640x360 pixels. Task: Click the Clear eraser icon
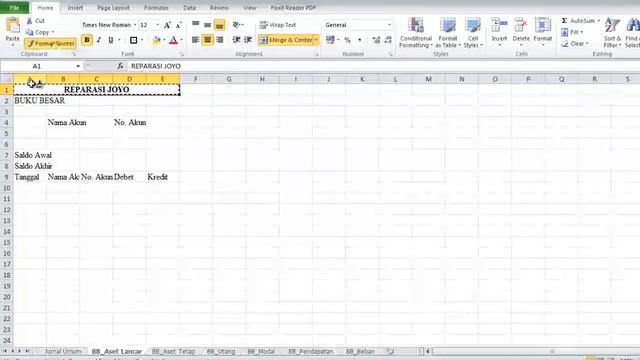pos(565,43)
